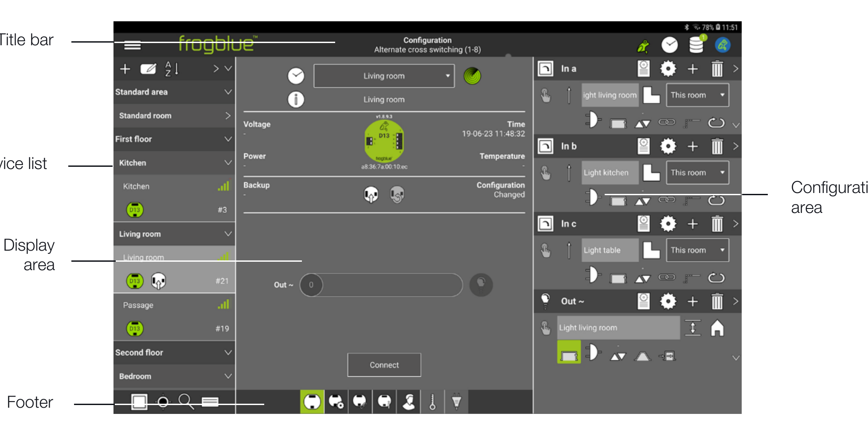Click the frog icon in title bar
The image size is (868, 425).
tap(643, 46)
